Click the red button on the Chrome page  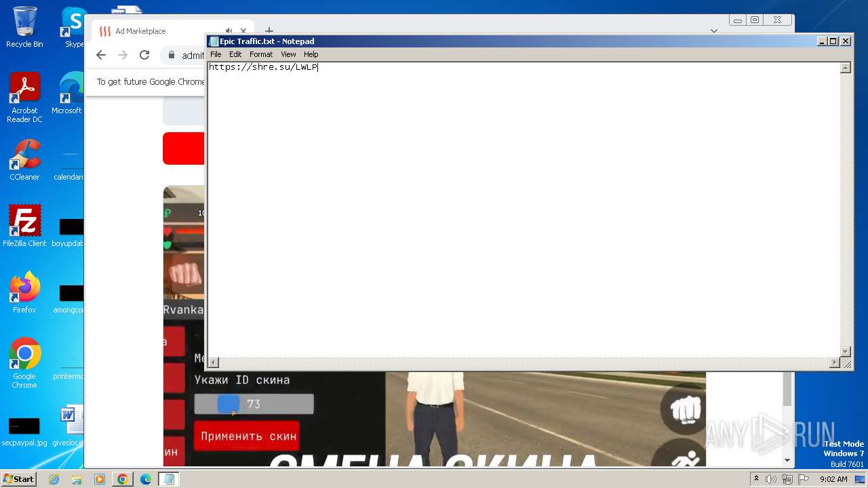coord(184,148)
